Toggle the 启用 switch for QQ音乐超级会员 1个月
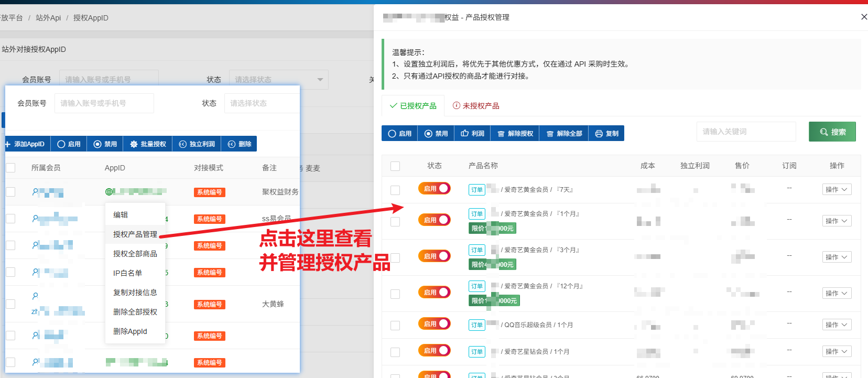Image resolution: width=868 pixels, height=378 pixels. (x=434, y=324)
